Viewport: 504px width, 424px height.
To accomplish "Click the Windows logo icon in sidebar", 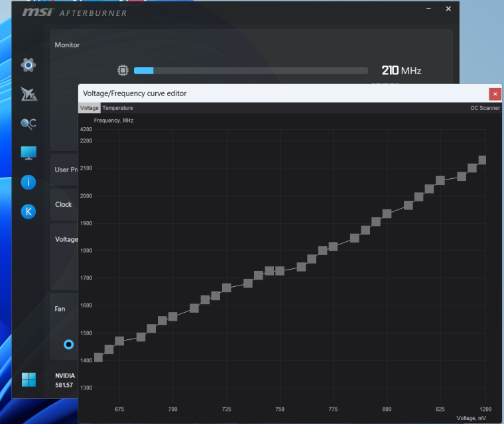I will 29,380.
